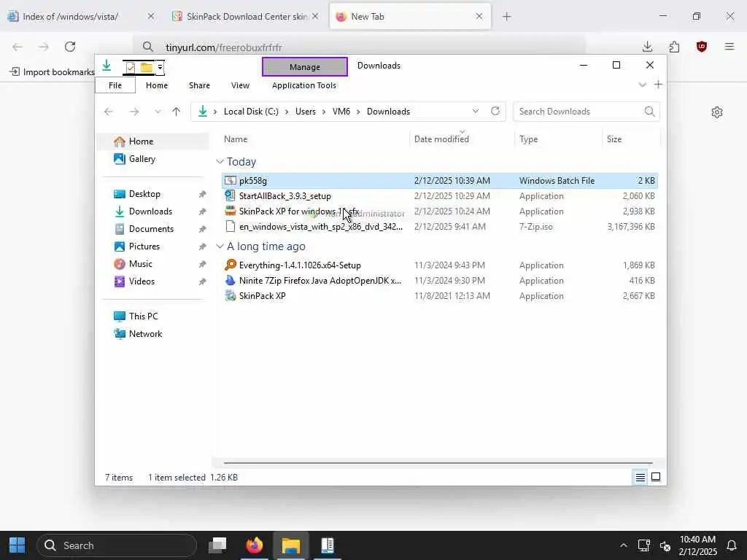Select Home in the navigation pane
Screen dimensions: 747x560
click(153, 141)
